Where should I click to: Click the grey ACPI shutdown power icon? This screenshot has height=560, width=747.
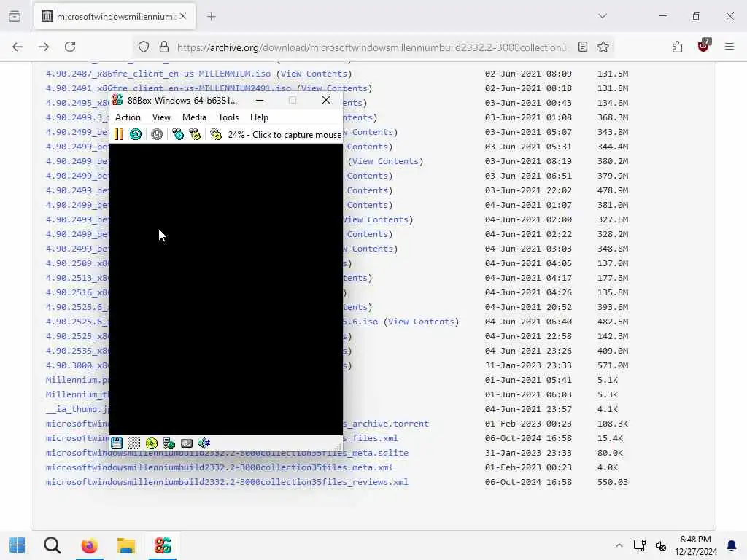click(x=157, y=134)
